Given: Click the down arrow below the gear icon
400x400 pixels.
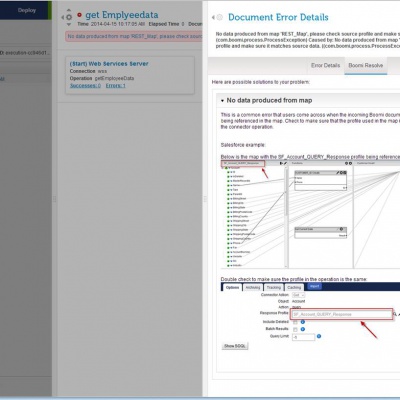Looking at the screenshot, I should pos(69,24).
